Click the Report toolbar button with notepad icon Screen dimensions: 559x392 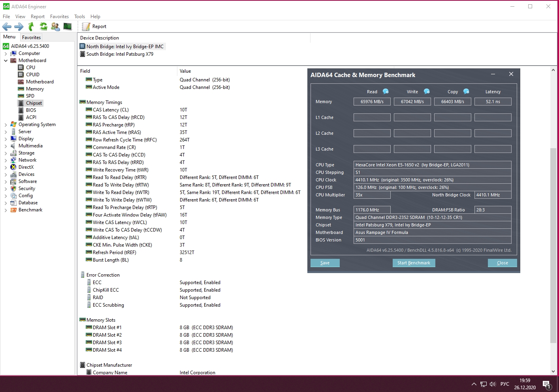[94, 26]
